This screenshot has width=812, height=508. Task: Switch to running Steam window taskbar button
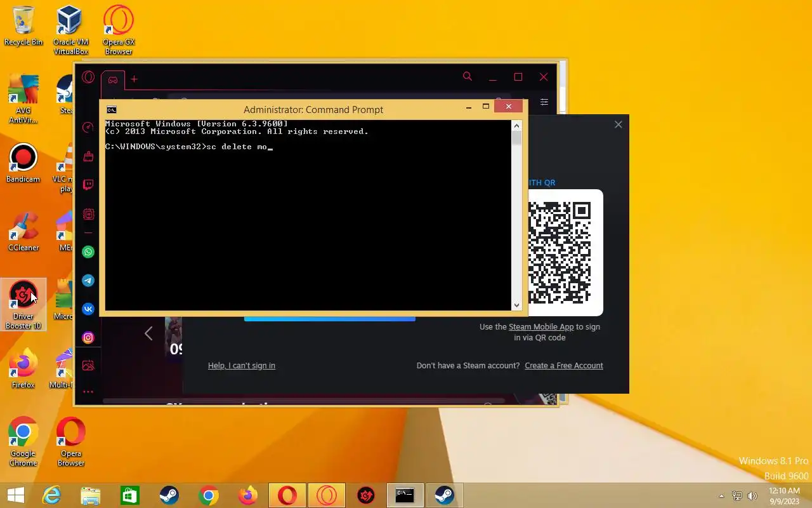(445, 495)
